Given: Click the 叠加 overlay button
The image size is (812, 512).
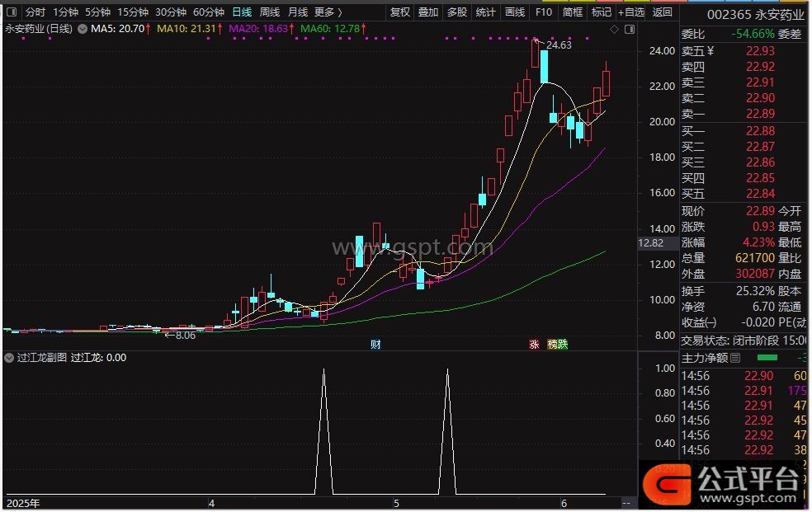Looking at the screenshot, I should (428, 12).
